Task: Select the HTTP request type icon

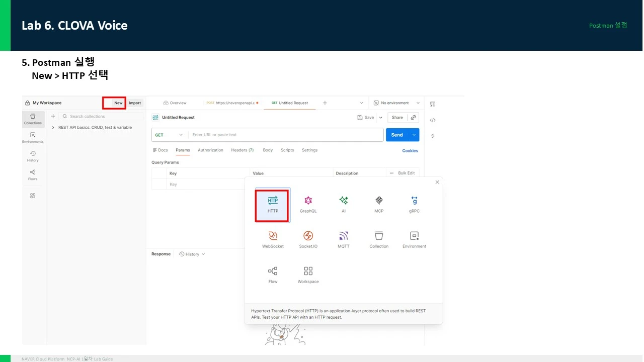Action: tap(273, 200)
